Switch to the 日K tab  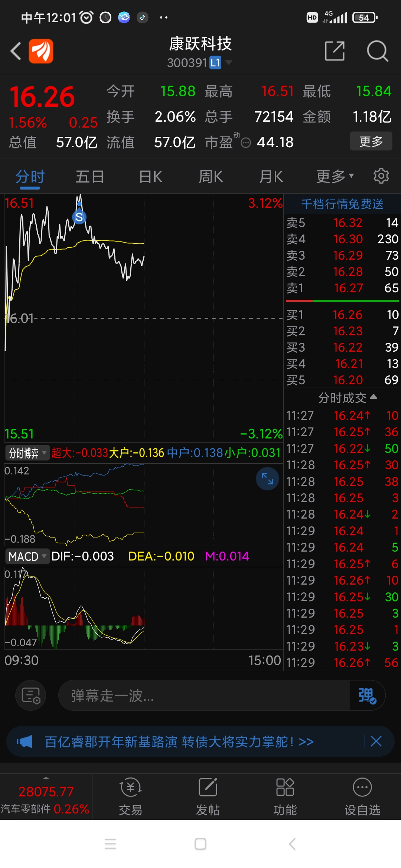coord(150,177)
